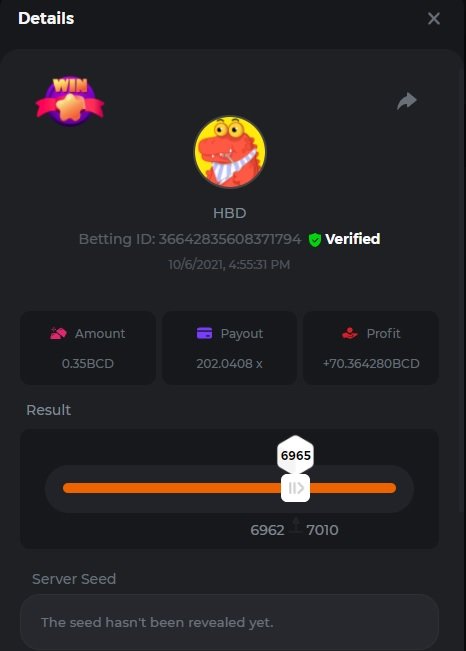Viewport: 466px width, 651px height.
Task: Click the WIN badge icon
Action: pyautogui.click(x=70, y=100)
